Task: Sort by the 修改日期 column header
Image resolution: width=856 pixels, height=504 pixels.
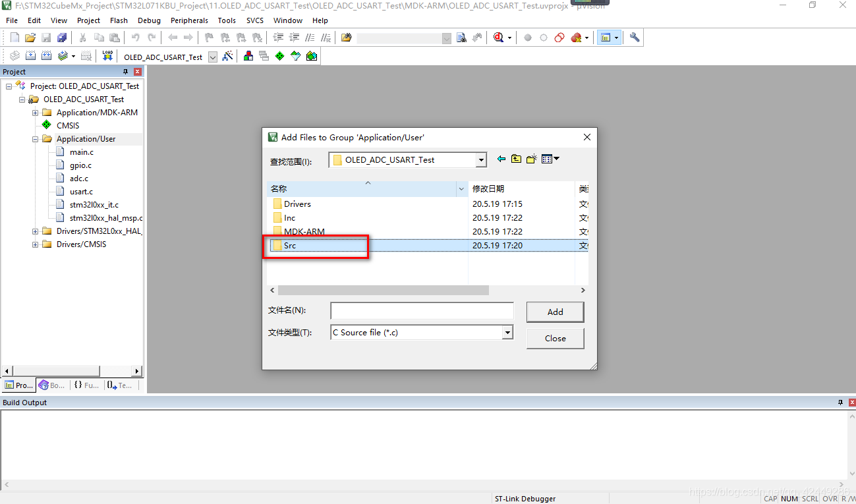Action: point(521,188)
